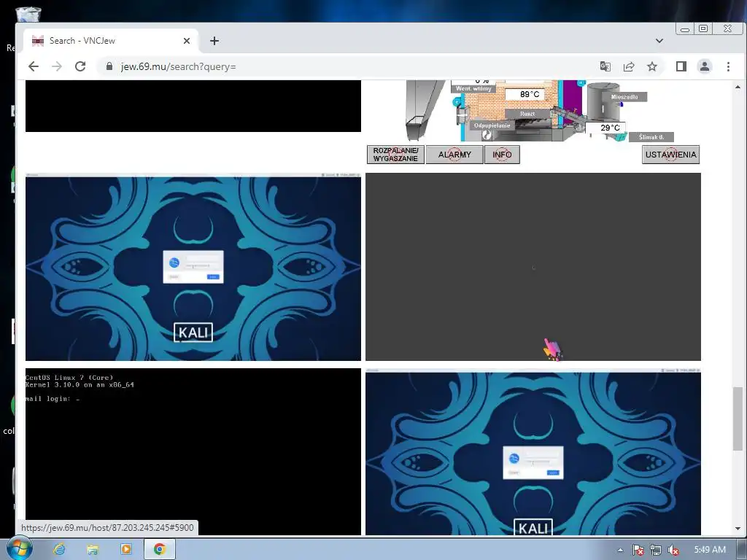
Task: Click the Ślimak label
Action: [x=651, y=137]
